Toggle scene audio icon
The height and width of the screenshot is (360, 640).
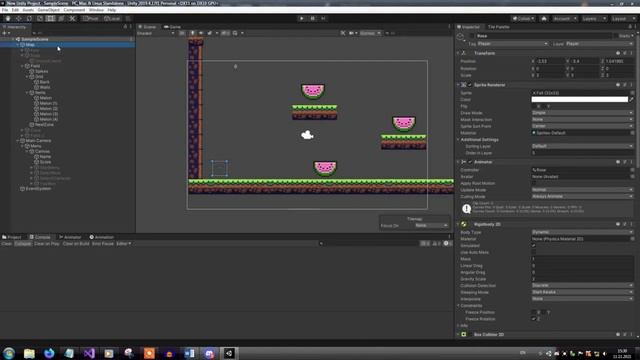(201, 33)
